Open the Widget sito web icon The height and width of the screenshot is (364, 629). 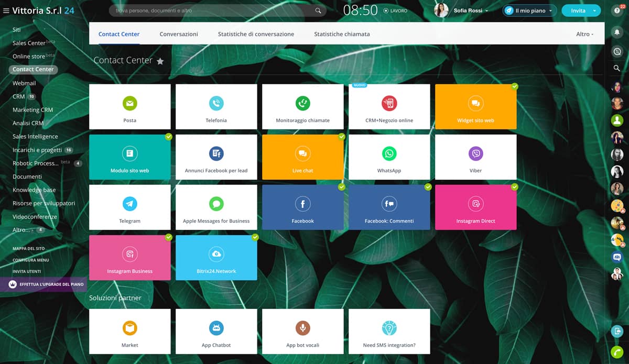point(475,103)
